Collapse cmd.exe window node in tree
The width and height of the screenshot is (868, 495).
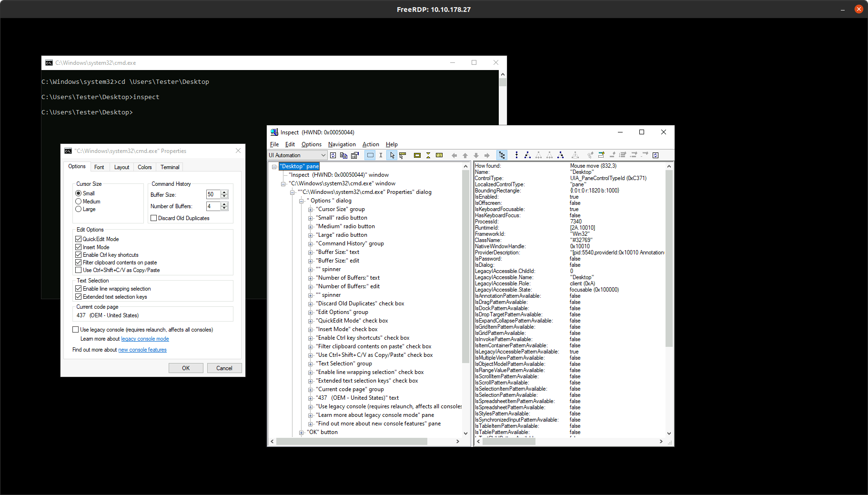click(x=283, y=184)
